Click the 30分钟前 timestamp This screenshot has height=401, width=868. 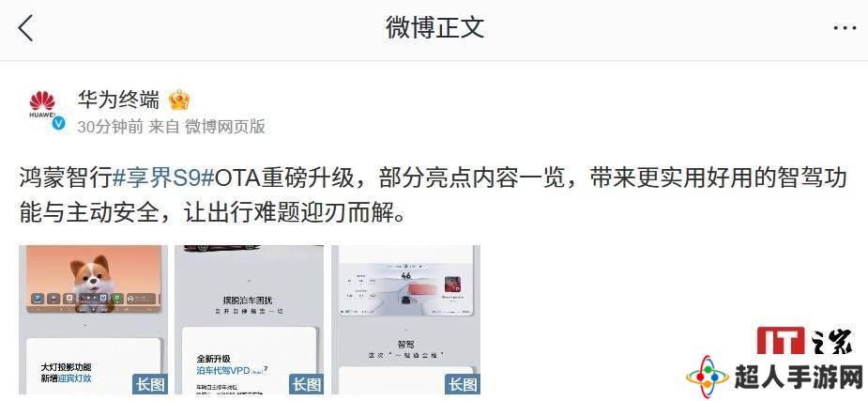tap(111, 126)
